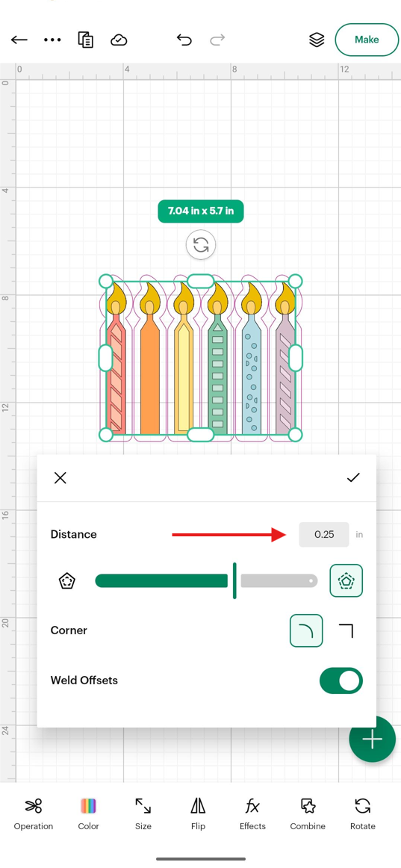Screen dimensions: 401x868
Task: Open the Effects tool
Action: click(252, 813)
